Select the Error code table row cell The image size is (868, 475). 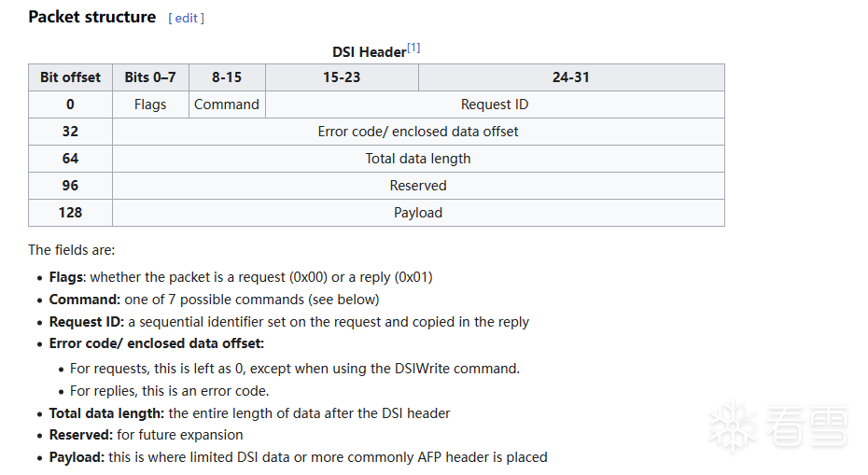(x=418, y=132)
